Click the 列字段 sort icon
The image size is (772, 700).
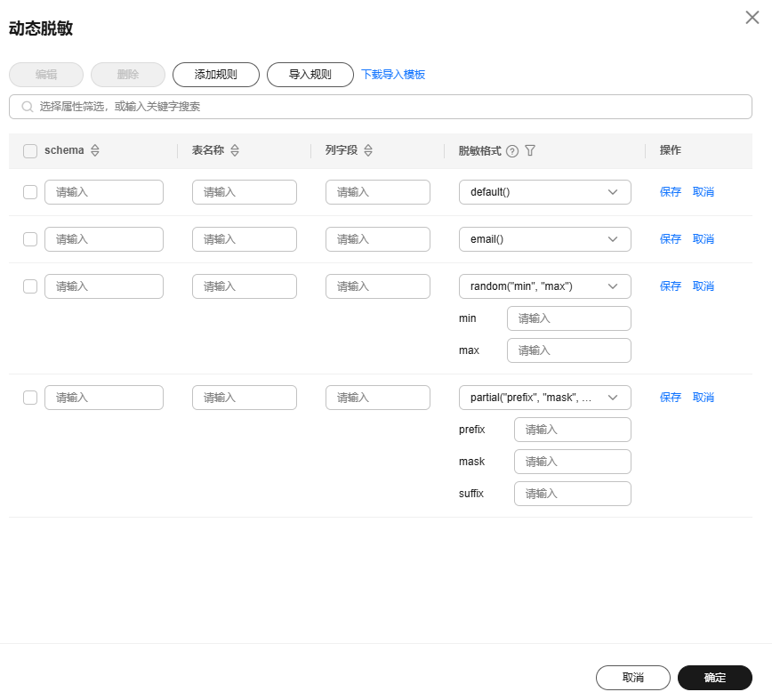pos(368,151)
